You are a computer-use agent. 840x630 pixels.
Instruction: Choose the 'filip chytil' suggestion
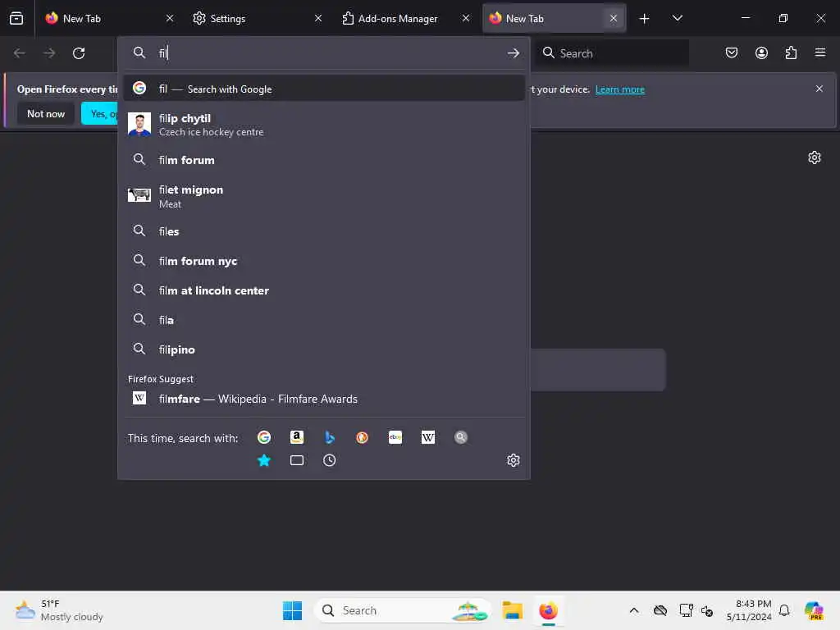[323, 125]
